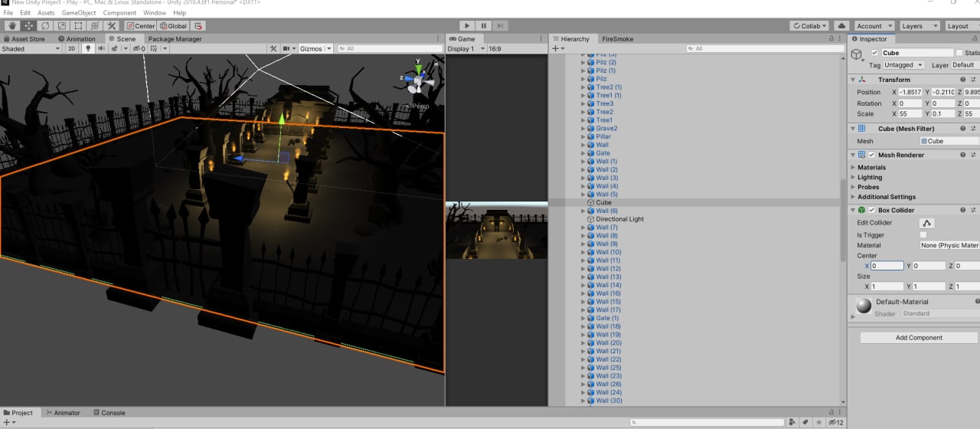
Task: Select the Rect transform tool
Action: coord(78,26)
